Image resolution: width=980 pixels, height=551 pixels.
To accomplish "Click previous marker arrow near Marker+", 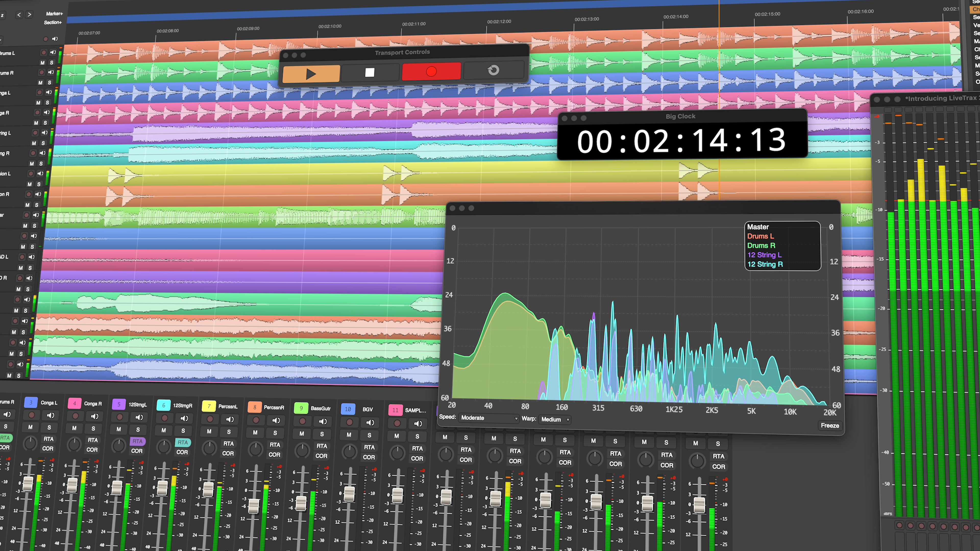I will (x=19, y=15).
